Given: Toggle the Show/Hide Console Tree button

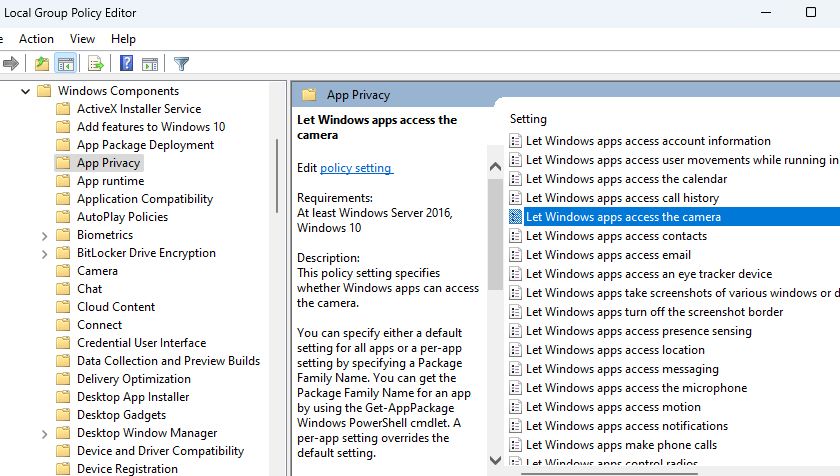Looking at the screenshot, I should [x=66, y=64].
